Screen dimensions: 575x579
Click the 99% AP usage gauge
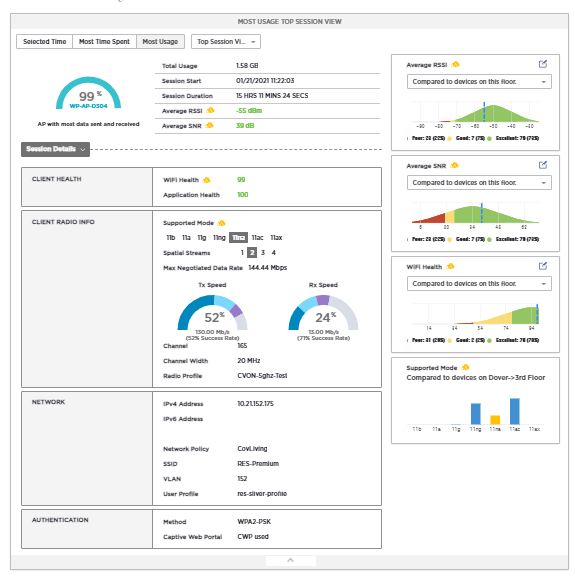[89, 92]
